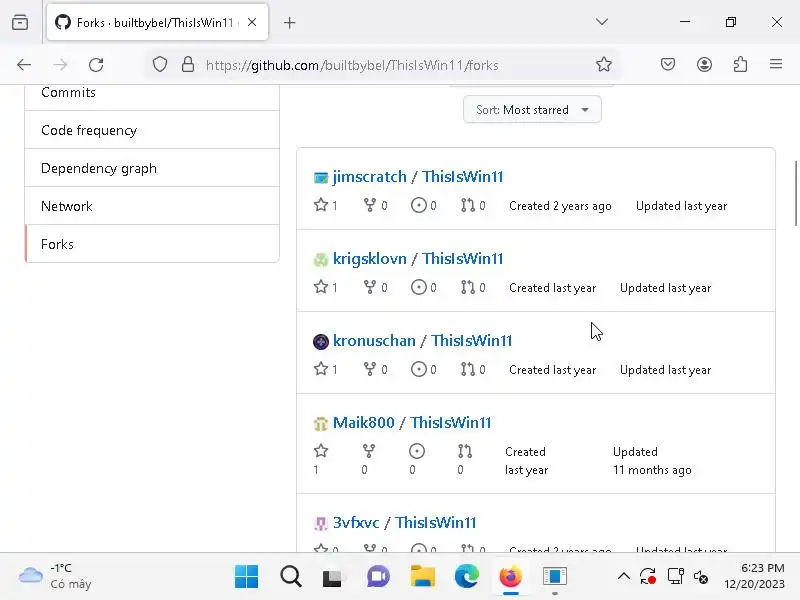Image resolution: width=800 pixels, height=600 pixels.
Task: Open the 3vfxvc user link
Action: [x=356, y=523]
